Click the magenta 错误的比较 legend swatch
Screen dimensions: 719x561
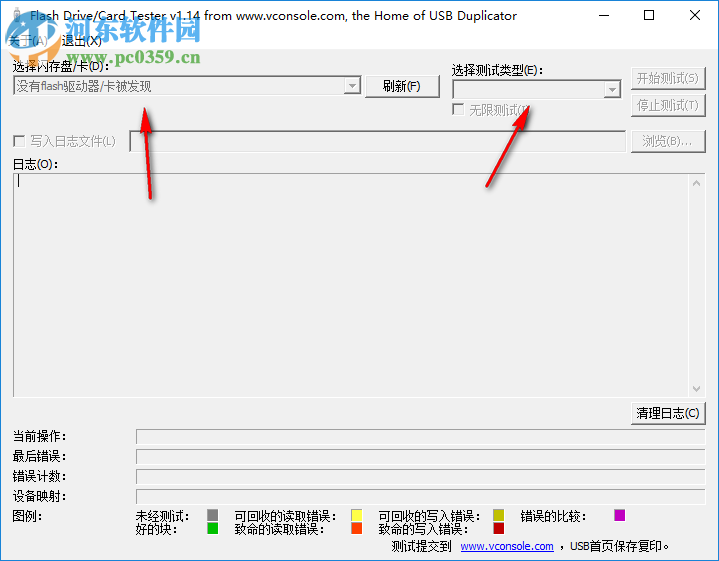[x=619, y=515]
